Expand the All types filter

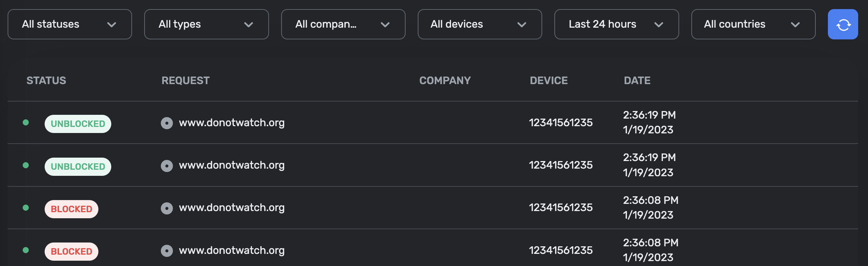206,24
